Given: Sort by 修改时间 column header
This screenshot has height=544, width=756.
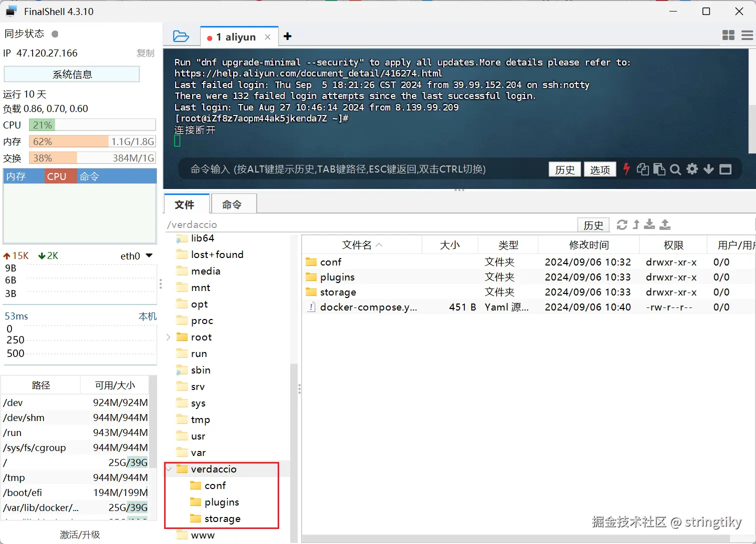Looking at the screenshot, I should coord(589,245).
